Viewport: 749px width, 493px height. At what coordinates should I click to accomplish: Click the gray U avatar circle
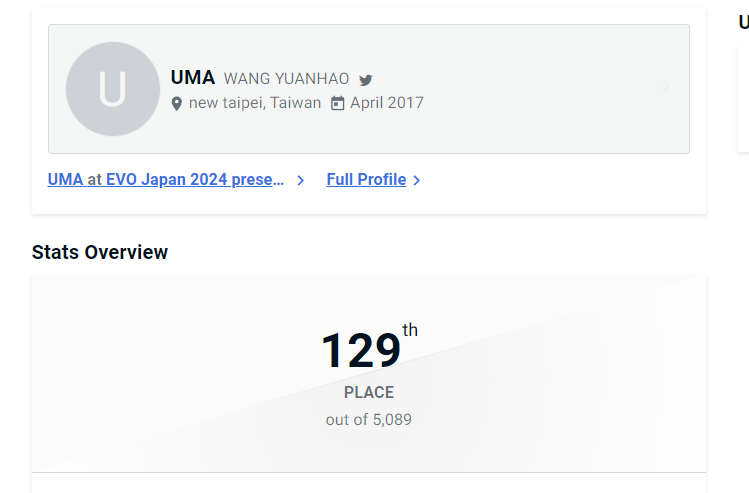pyautogui.click(x=112, y=89)
